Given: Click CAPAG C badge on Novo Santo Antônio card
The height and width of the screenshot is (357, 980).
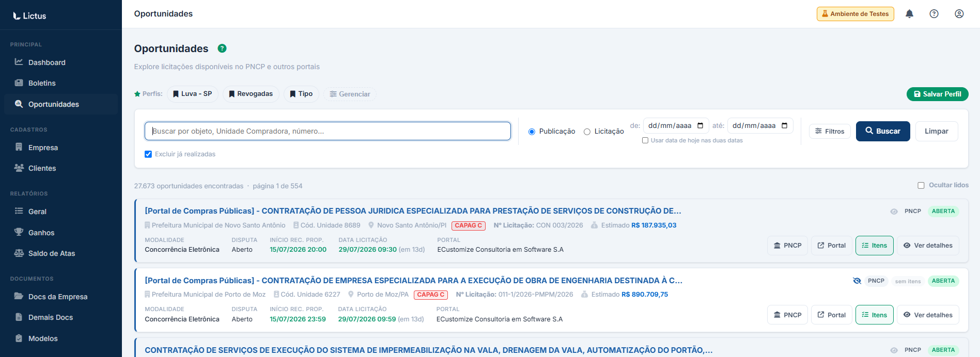Looking at the screenshot, I should [469, 225].
